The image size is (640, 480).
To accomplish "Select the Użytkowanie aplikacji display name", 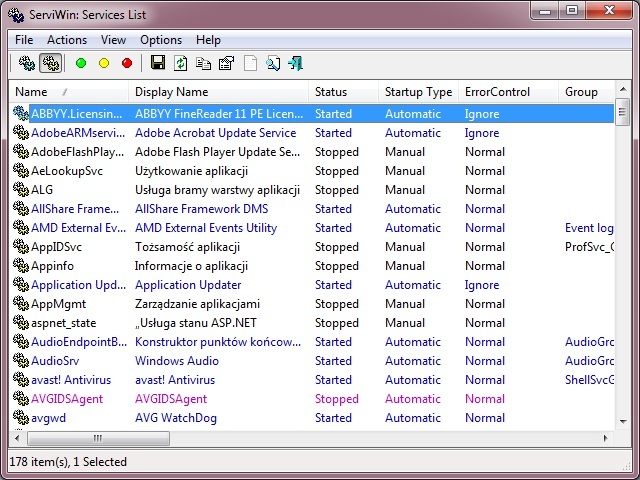I will point(191,171).
